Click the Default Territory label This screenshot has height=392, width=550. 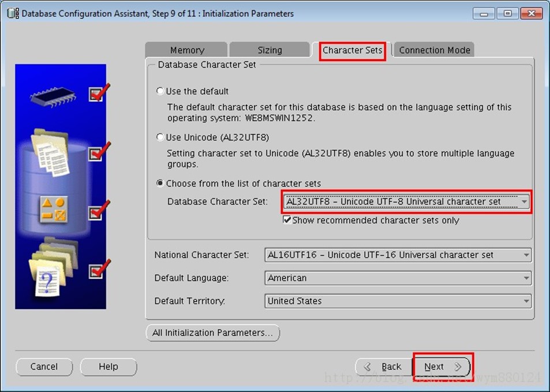(x=189, y=301)
